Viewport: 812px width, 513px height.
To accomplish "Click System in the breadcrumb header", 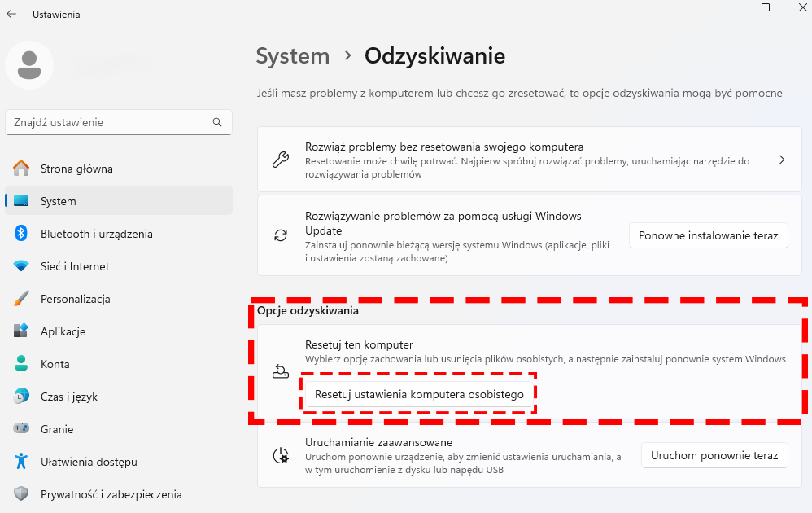I will [x=293, y=56].
